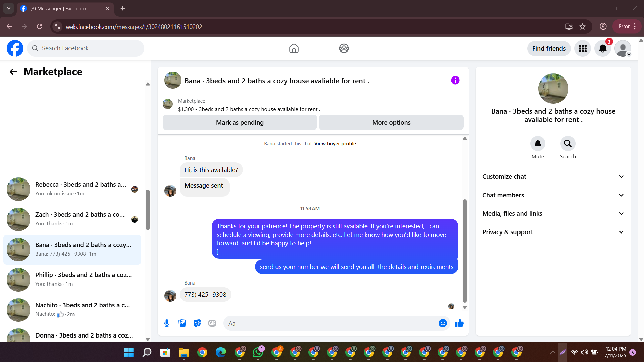644x362 pixels.
Task: Send a voice clip with the microphone icon
Action: pyautogui.click(x=167, y=323)
